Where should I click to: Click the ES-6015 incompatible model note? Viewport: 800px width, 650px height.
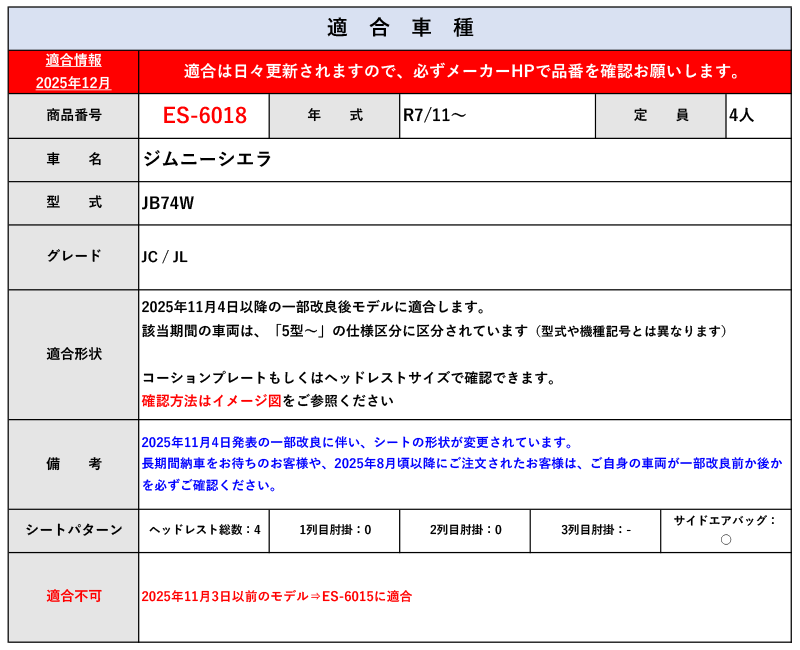click(x=277, y=596)
